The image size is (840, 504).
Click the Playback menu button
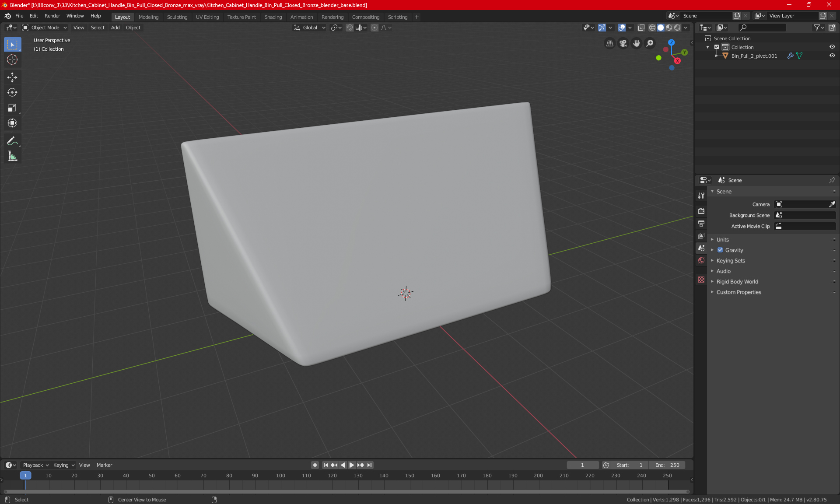pyautogui.click(x=35, y=465)
